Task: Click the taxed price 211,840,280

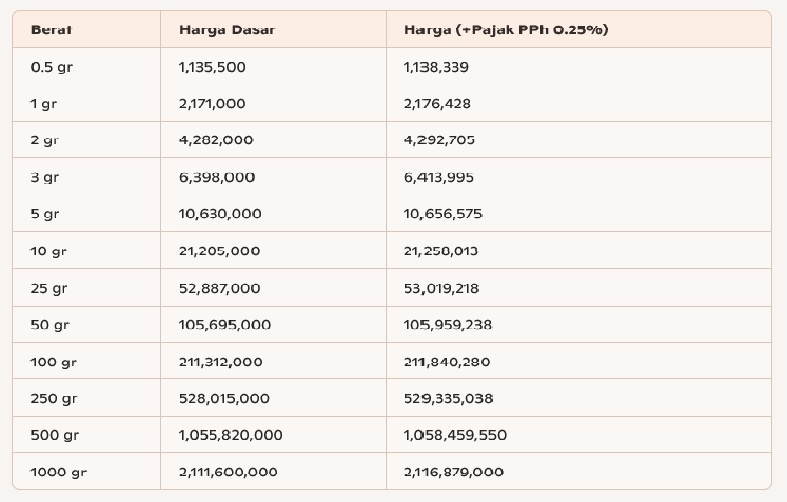Action: [x=447, y=362]
